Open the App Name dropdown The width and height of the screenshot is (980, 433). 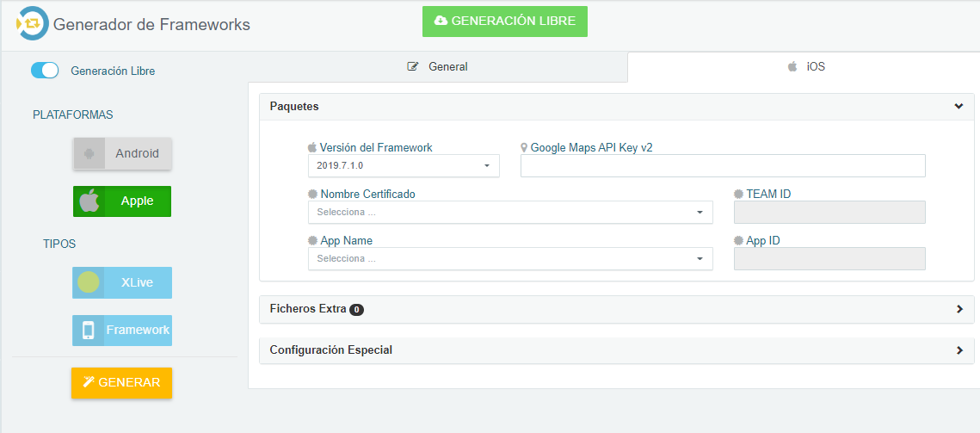510,258
